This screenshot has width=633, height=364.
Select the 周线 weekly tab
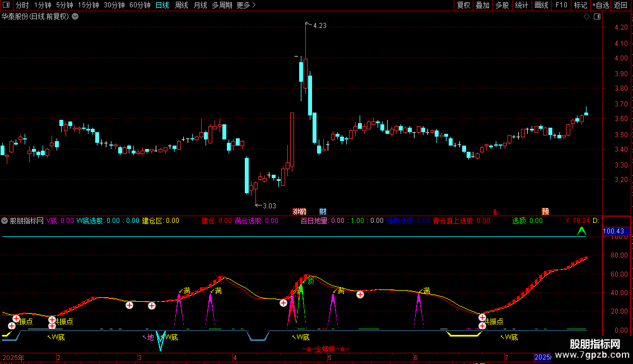[x=181, y=5]
